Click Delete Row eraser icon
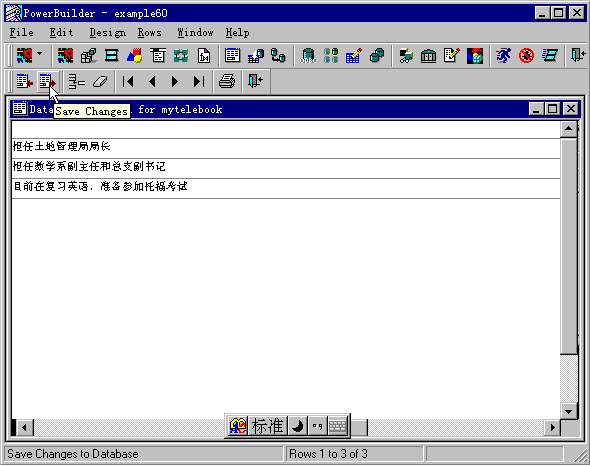Image resolution: width=590 pixels, height=466 pixels. [x=100, y=81]
